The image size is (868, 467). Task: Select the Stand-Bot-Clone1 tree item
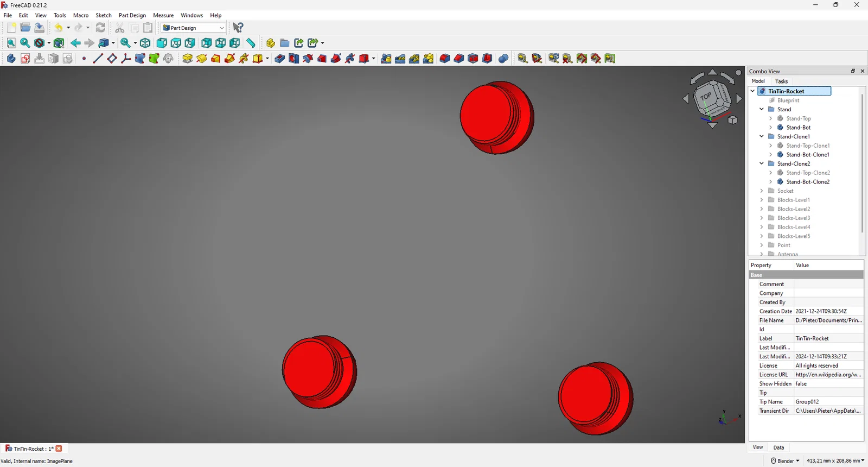point(808,155)
